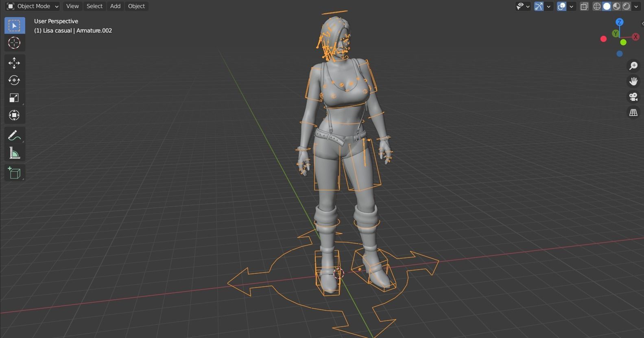The height and width of the screenshot is (338, 644).
Task: Click the X axis on navigation gizmo
Action: click(635, 37)
